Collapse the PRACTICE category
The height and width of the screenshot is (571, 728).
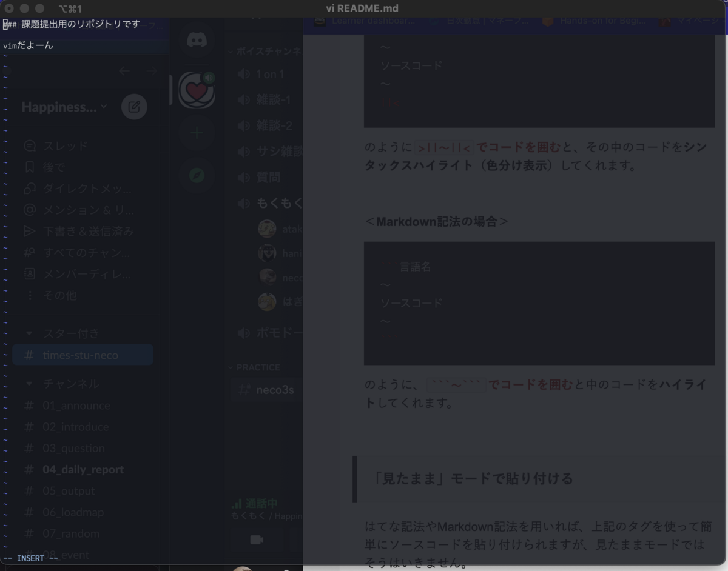[x=231, y=367]
